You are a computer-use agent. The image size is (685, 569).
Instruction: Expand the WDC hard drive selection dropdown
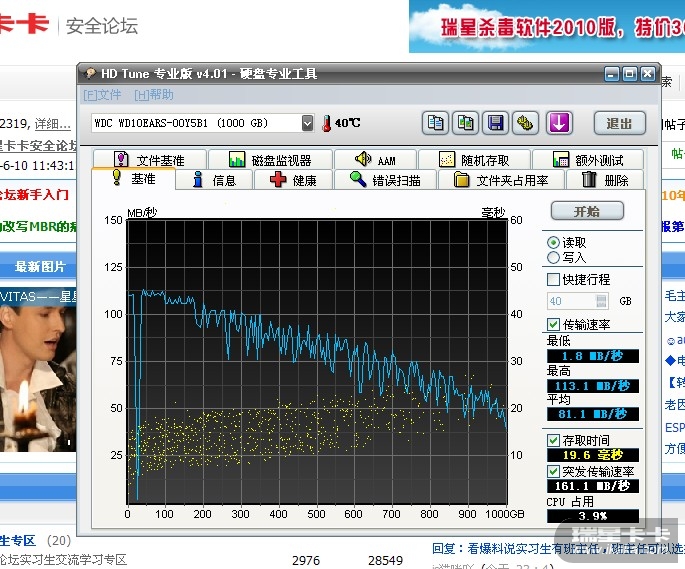click(x=307, y=123)
